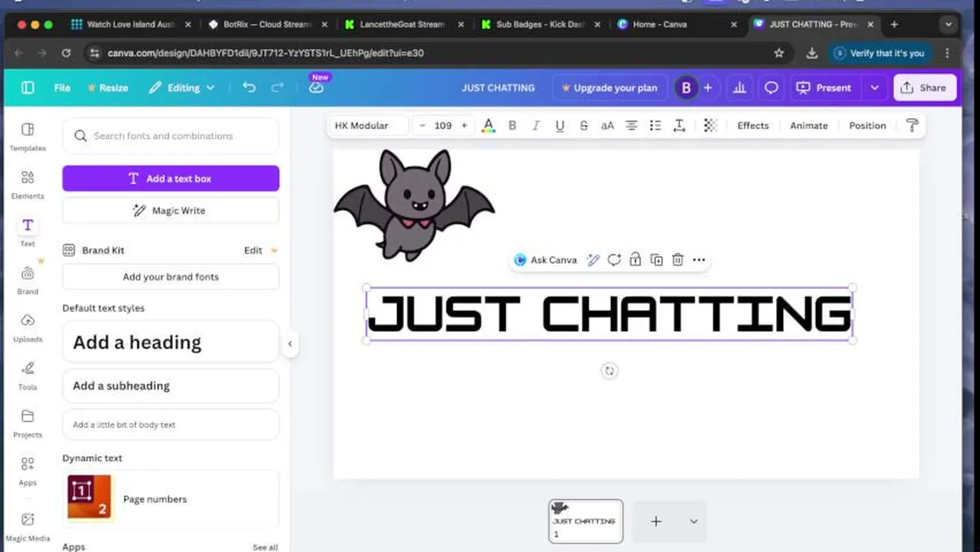The height and width of the screenshot is (552, 980).
Task: Click the Present button
Action: 824,87
